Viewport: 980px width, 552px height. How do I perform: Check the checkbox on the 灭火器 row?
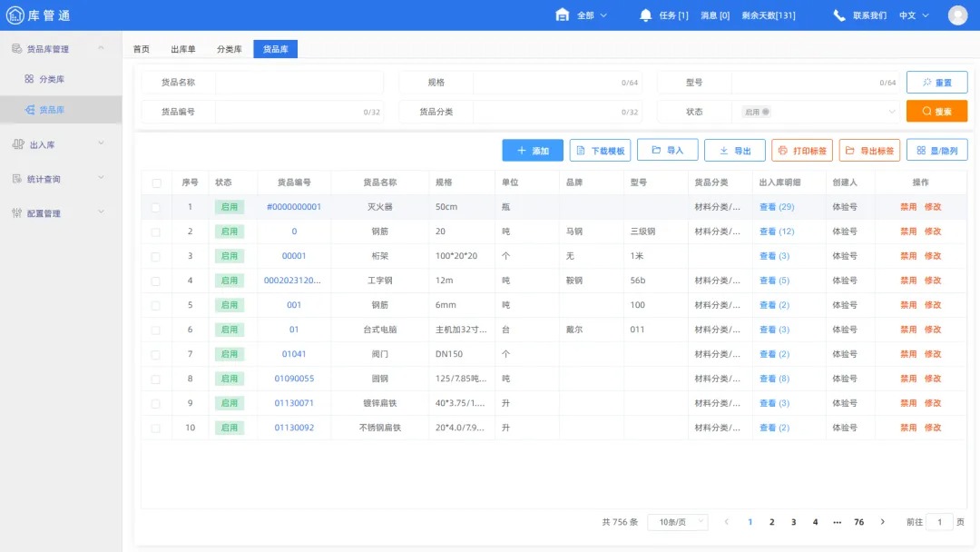pos(156,206)
